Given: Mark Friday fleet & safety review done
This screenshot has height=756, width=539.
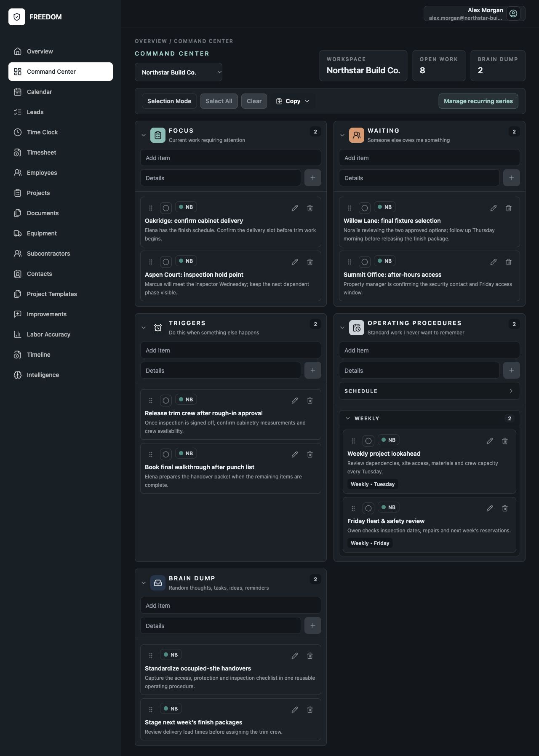Looking at the screenshot, I should pos(368,508).
